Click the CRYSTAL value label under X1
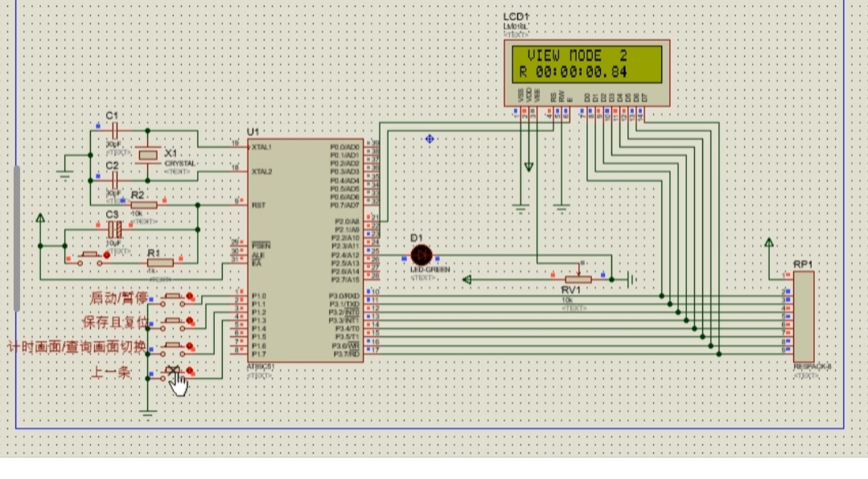This screenshot has width=868, height=479. click(180, 164)
